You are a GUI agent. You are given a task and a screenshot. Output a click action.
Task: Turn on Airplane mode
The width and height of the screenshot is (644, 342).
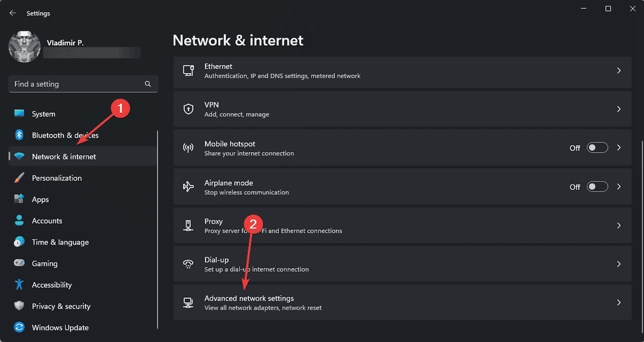click(x=597, y=187)
